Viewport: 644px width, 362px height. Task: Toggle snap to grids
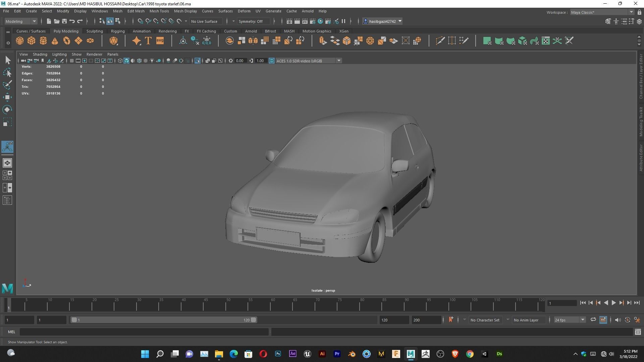pyautogui.click(x=141, y=21)
